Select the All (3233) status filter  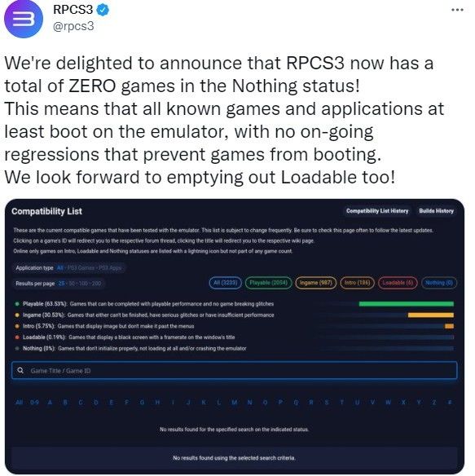[x=225, y=283]
